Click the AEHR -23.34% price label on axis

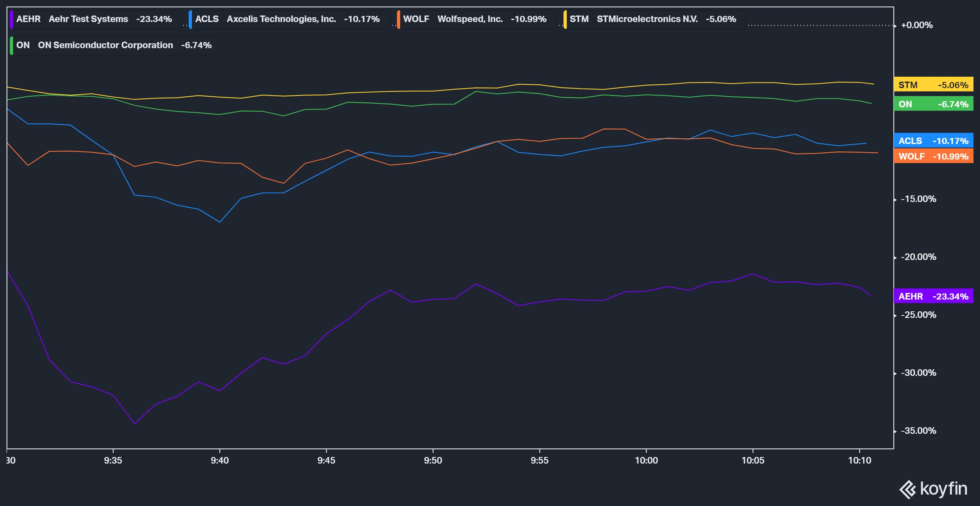933,296
